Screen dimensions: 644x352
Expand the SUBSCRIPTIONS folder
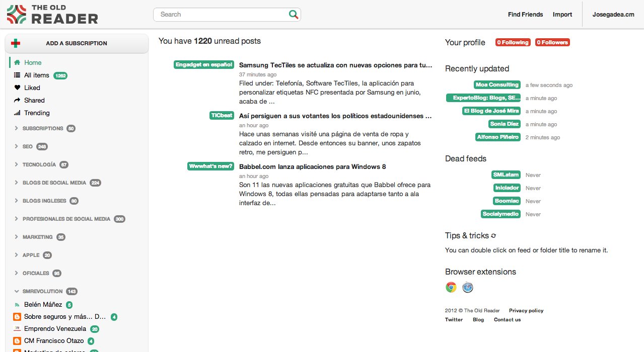point(15,128)
